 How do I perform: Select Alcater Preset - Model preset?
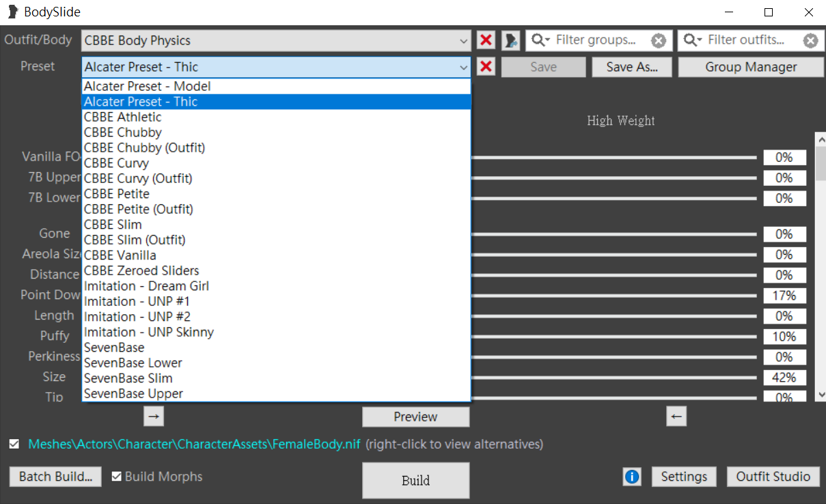coord(277,86)
